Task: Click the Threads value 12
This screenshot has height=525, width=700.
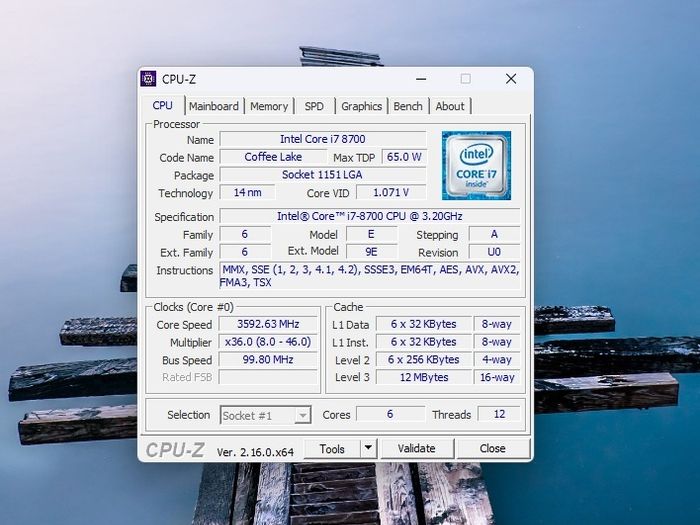Action: point(499,414)
